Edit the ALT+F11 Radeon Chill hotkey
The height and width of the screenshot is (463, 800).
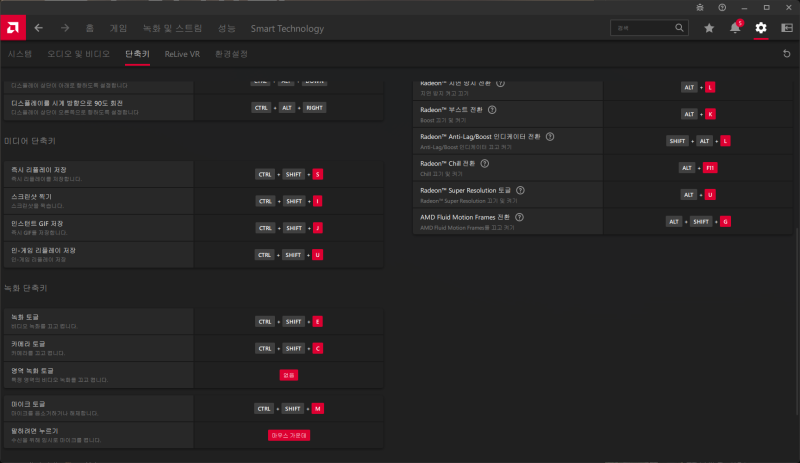pyautogui.click(x=698, y=168)
